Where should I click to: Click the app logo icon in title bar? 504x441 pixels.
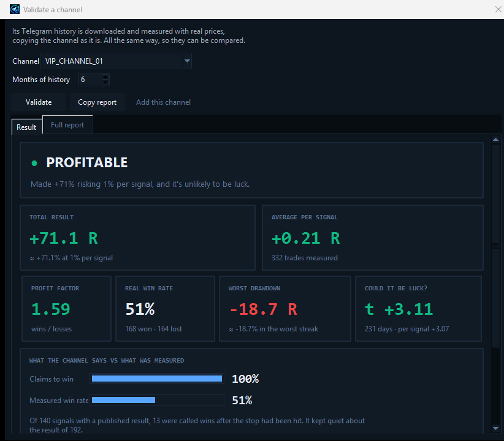tap(15, 9)
